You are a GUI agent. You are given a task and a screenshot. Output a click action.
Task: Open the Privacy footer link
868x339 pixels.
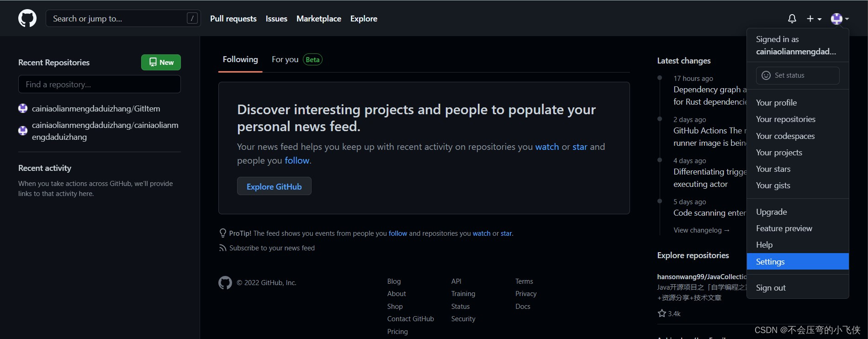pyautogui.click(x=526, y=294)
